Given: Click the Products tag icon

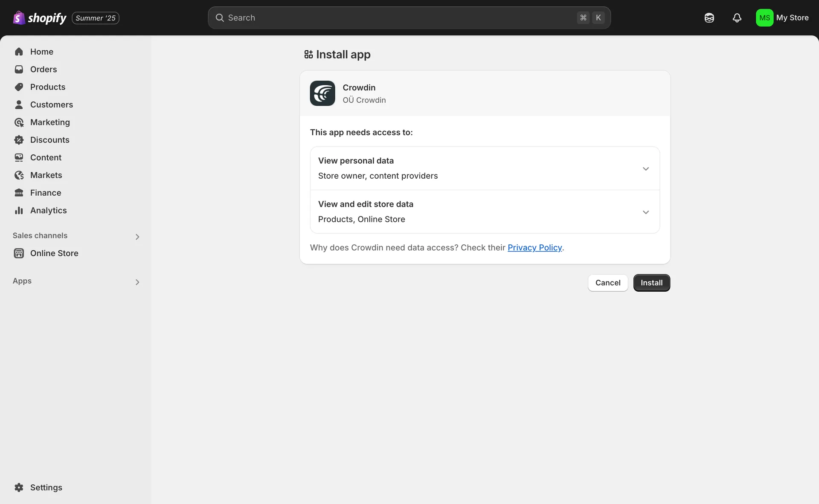Looking at the screenshot, I should (19, 87).
